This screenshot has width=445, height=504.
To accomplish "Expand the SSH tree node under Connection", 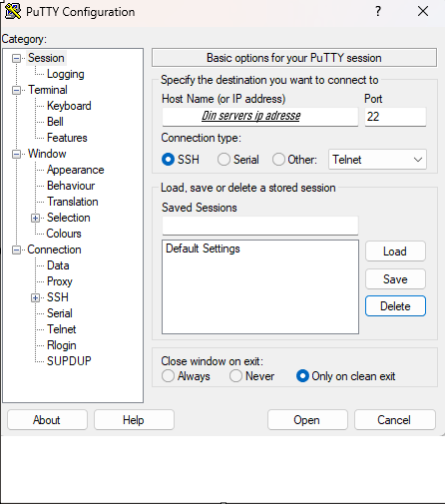I will pyautogui.click(x=35, y=298).
